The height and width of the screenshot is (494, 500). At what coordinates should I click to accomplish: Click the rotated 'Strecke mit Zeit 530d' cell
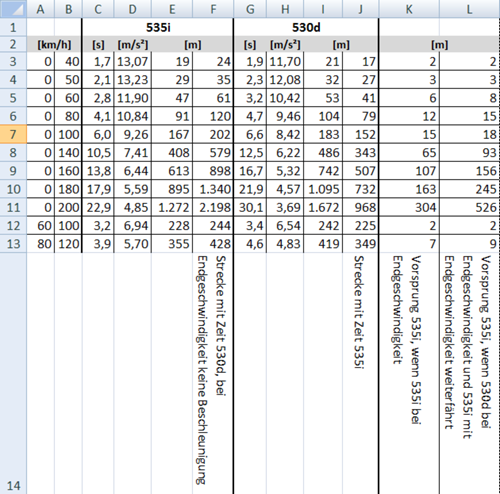coord(213,373)
